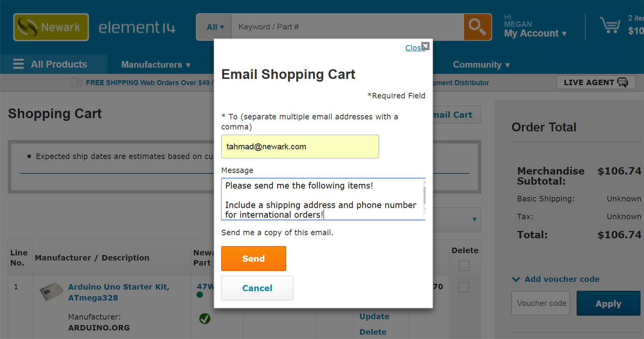The height and width of the screenshot is (339, 644).
Task: Toggle the Delete column header checkbox
Action: pyautogui.click(x=464, y=266)
